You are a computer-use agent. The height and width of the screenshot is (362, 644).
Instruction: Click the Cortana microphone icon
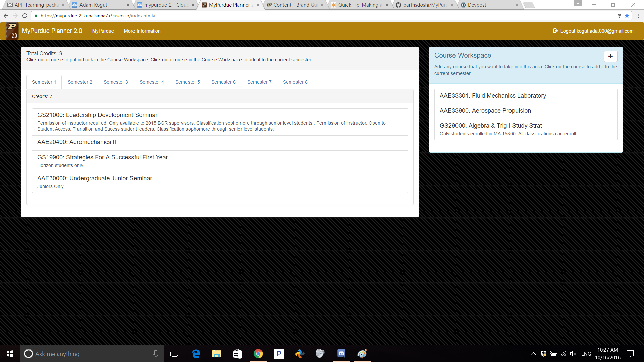(156, 354)
